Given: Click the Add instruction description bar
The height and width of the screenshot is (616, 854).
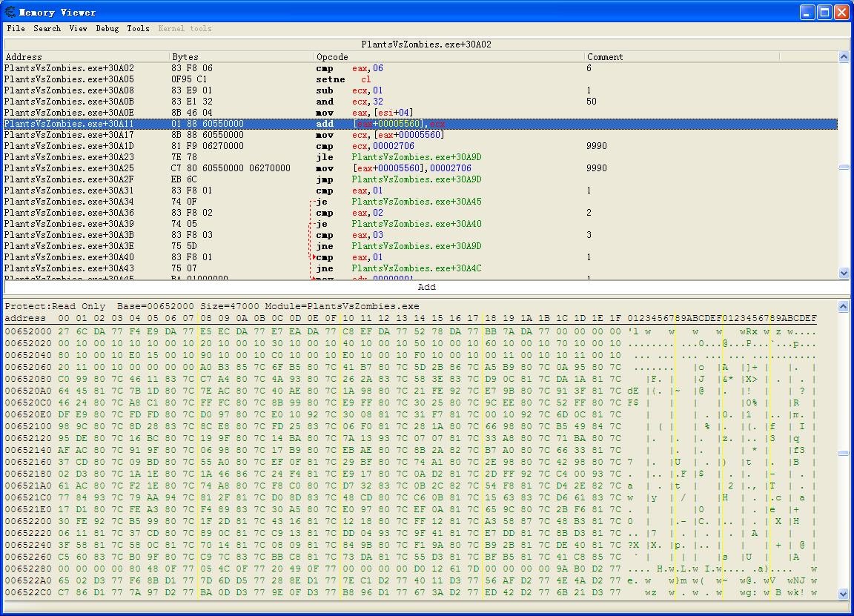Looking at the screenshot, I should (426, 287).
